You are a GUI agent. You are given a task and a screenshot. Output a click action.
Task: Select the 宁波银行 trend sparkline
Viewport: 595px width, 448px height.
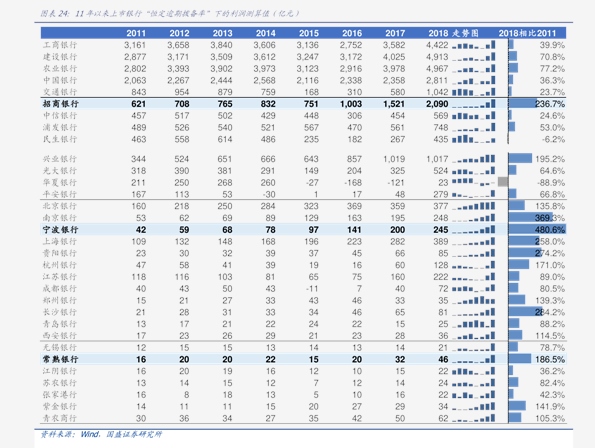tap(474, 230)
